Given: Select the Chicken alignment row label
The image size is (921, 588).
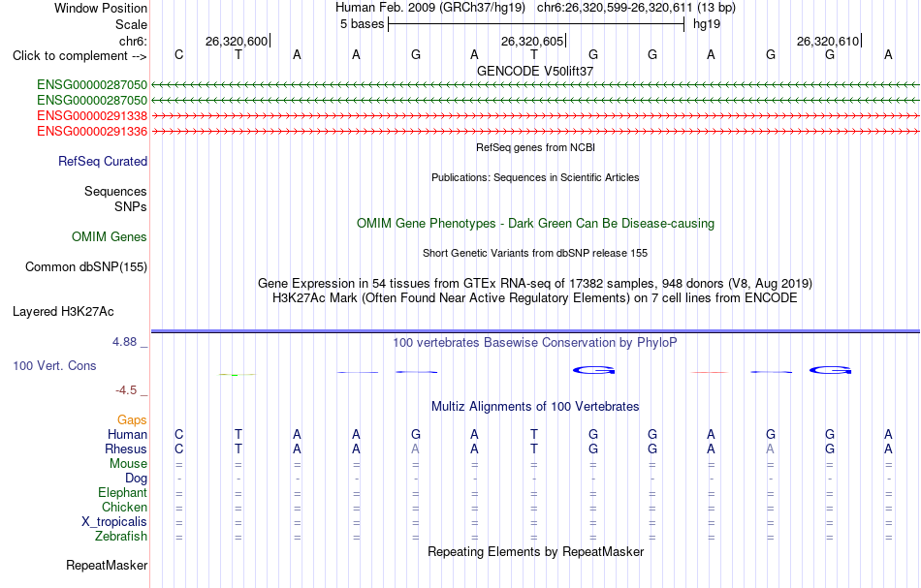Looking at the screenshot, I should pyautogui.click(x=124, y=507).
